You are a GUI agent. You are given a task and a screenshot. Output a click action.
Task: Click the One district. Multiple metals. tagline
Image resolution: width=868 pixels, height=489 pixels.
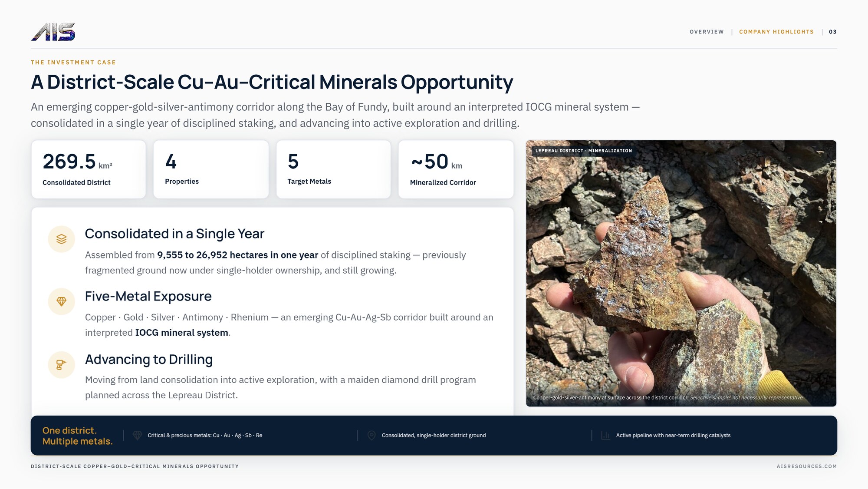pyautogui.click(x=77, y=436)
